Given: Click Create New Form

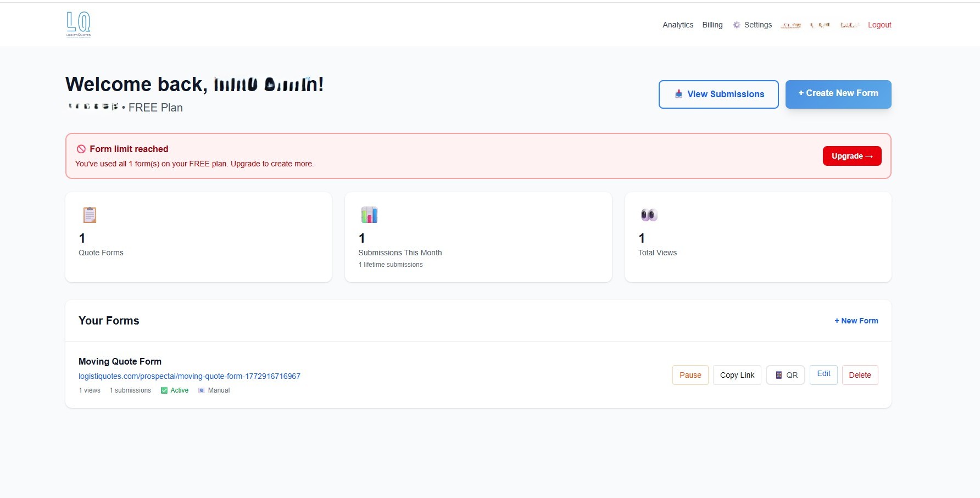Looking at the screenshot, I should tap(838, 93).
